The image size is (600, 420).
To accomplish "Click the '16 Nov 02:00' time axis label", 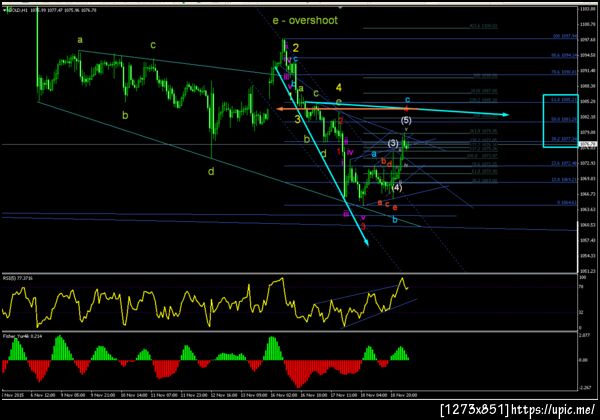I will [284, 395].
